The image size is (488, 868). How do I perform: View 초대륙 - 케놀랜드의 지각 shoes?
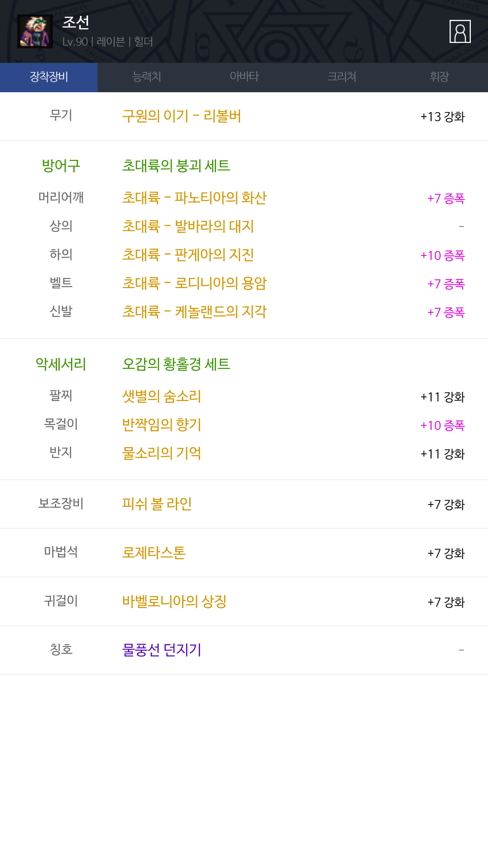pos(194,312)
